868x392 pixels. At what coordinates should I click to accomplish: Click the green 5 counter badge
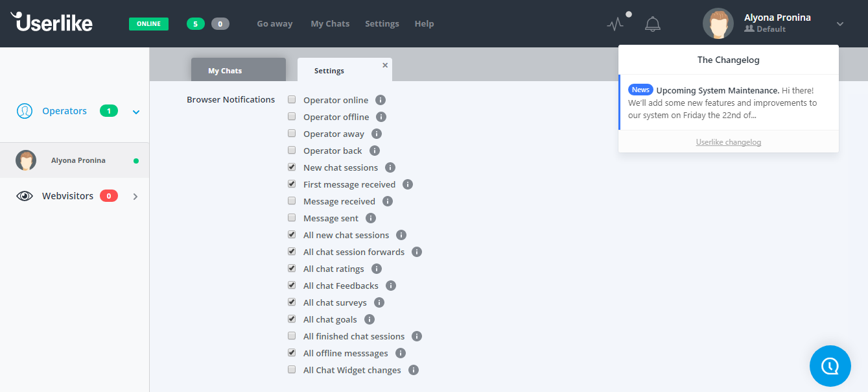click(196, 24)
